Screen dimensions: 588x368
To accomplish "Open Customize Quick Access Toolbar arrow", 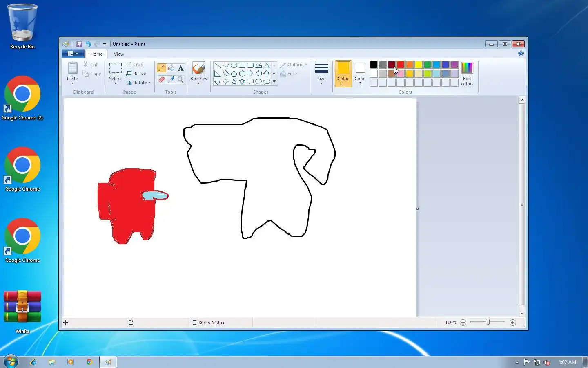I will (105, 44).
